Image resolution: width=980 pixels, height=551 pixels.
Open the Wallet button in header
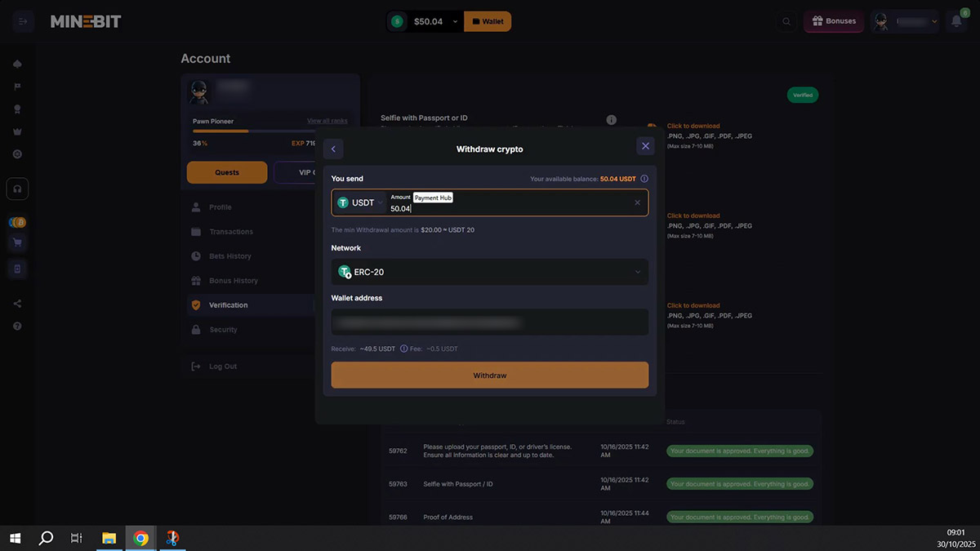tap(488, 22)
